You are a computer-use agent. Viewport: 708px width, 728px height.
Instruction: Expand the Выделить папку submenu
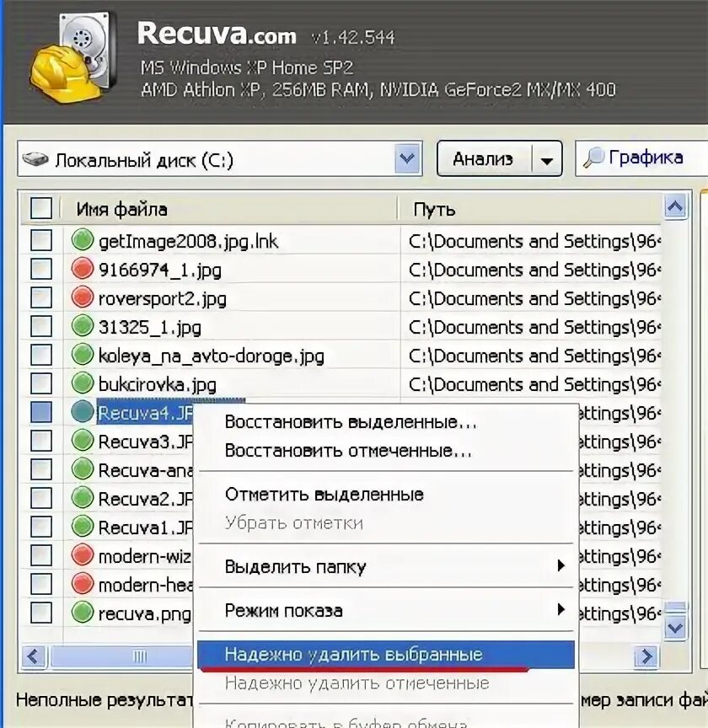560,565
